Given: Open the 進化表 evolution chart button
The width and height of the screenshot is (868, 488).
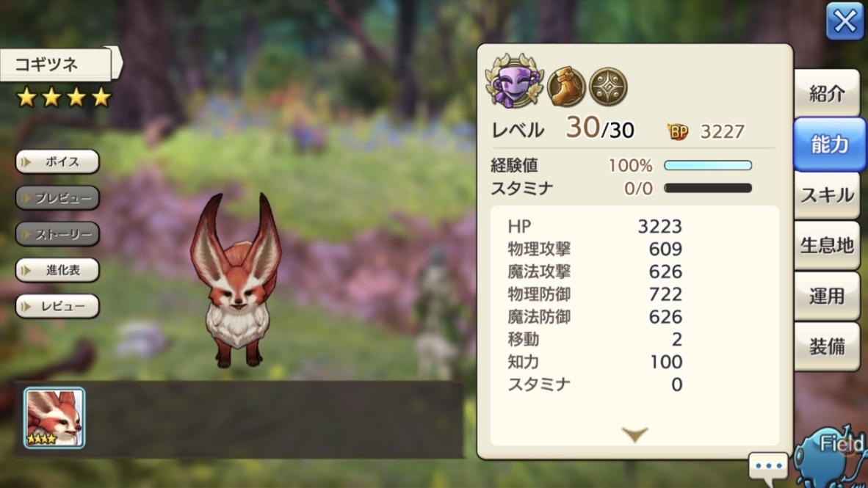Looking at the screenshot, I should tap(57, 270).
